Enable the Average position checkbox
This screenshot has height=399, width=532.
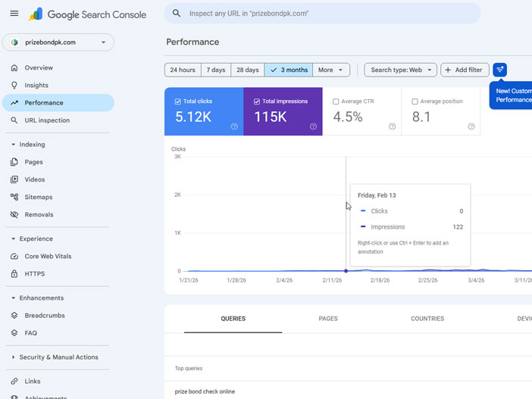click(415, 101)
